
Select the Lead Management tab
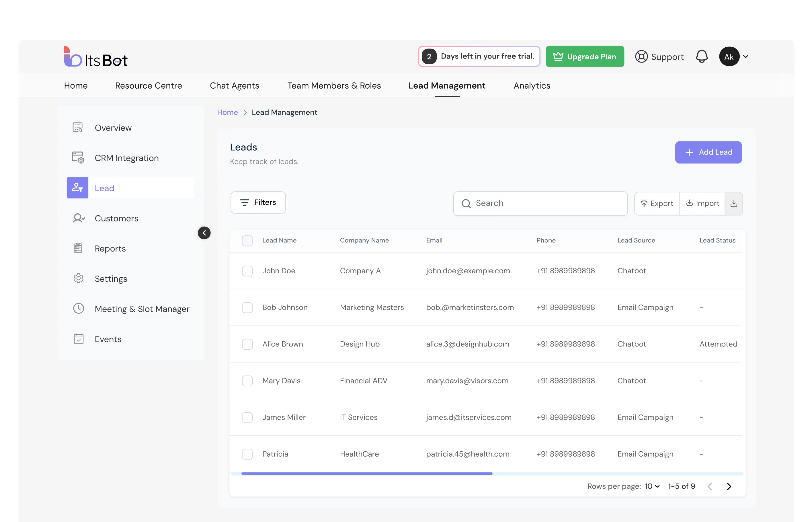(x=447, y=85)
